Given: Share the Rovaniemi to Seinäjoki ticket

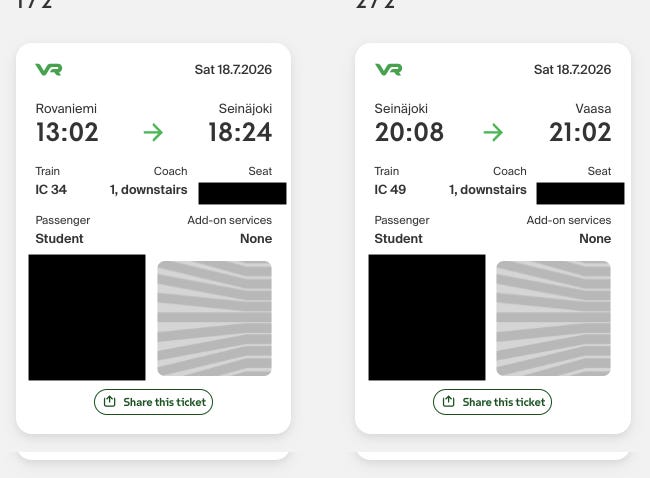Looking at the screenshot, I should [x=153, y=402].
